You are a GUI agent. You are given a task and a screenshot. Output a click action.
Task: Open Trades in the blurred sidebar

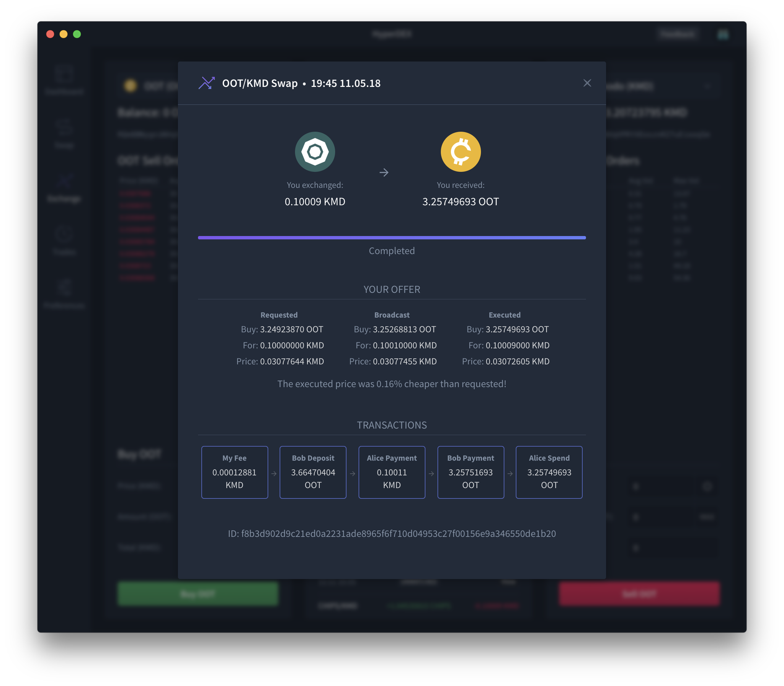pyautogui.click(x=64, y=241)
